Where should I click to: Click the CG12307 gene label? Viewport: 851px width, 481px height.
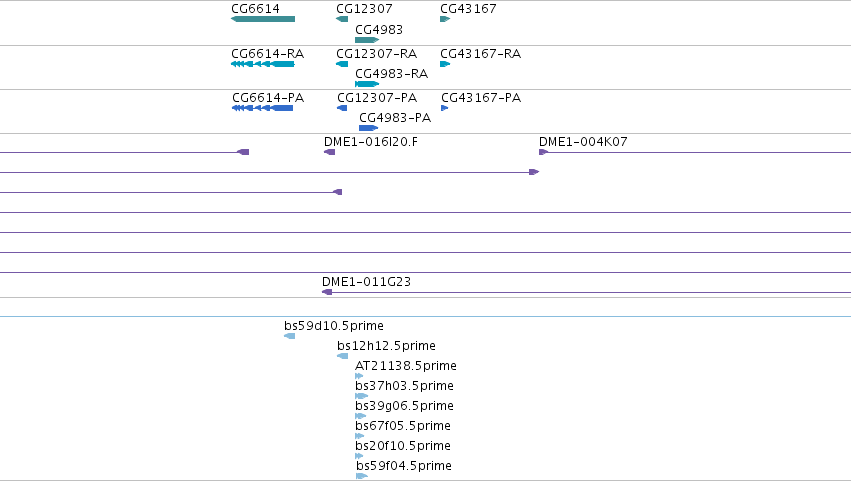364,9
